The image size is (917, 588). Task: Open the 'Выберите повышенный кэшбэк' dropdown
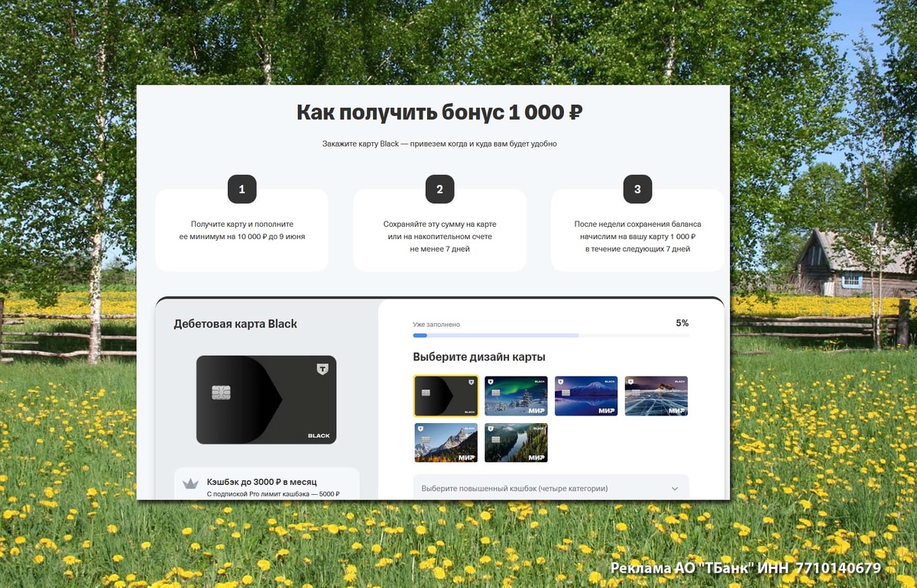click(x=551, y=488)
